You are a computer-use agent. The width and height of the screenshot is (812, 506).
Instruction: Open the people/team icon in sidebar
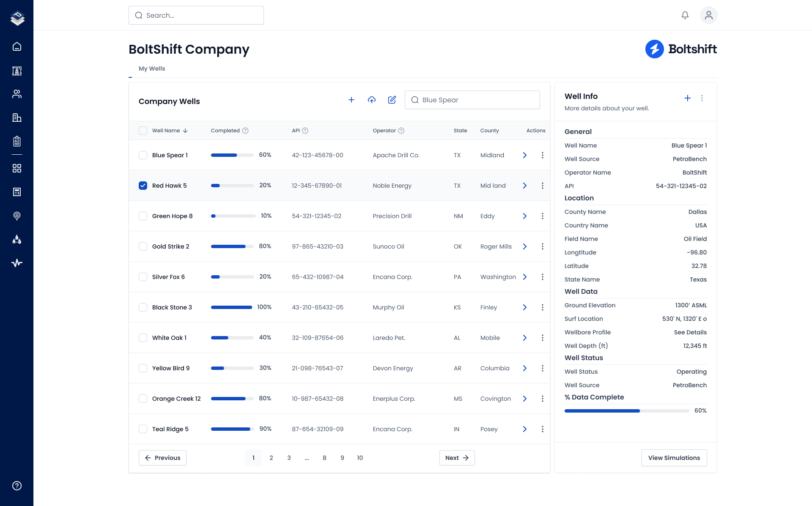coord(17,94)
